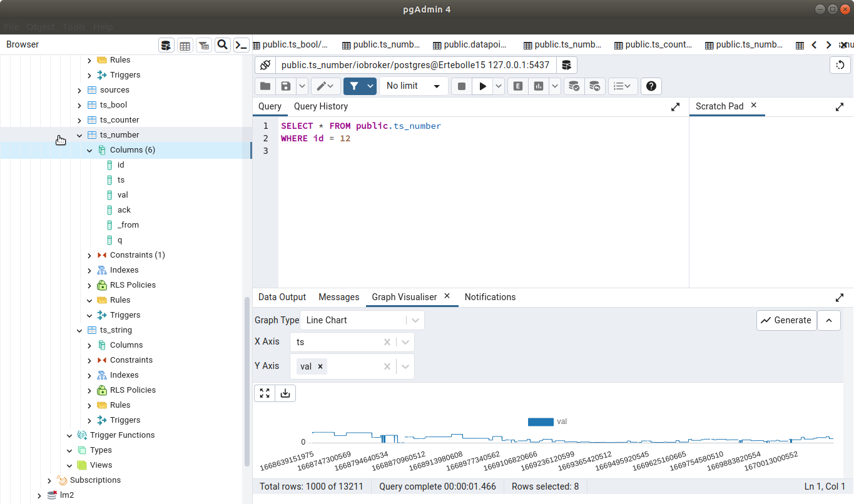854x504 pixels.
Task: Select Trigger Functions in the tree
Action: click(122, 435)
